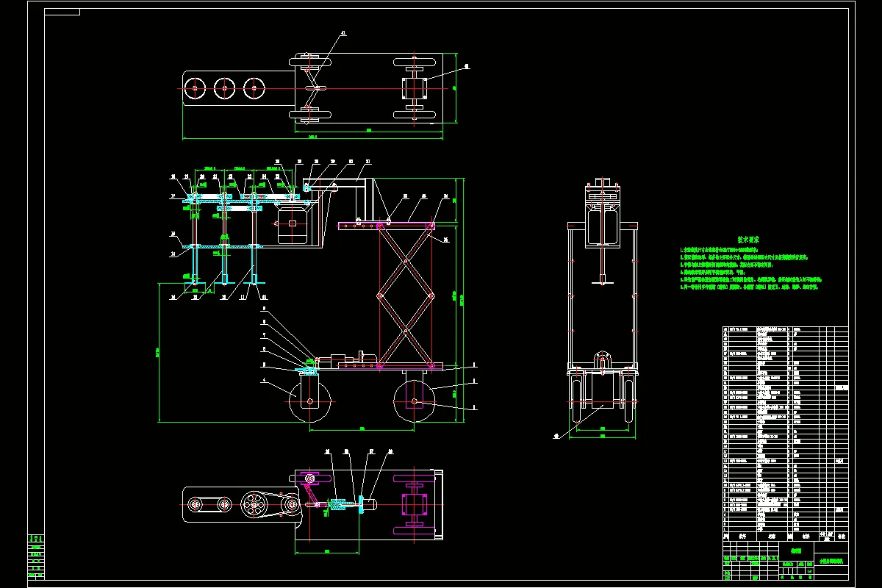Image resolution: width=882 pixels, height=588 pixels.
Task: Select the magenta motor assembly in the bottom plan view
Action: coord(414,505)
